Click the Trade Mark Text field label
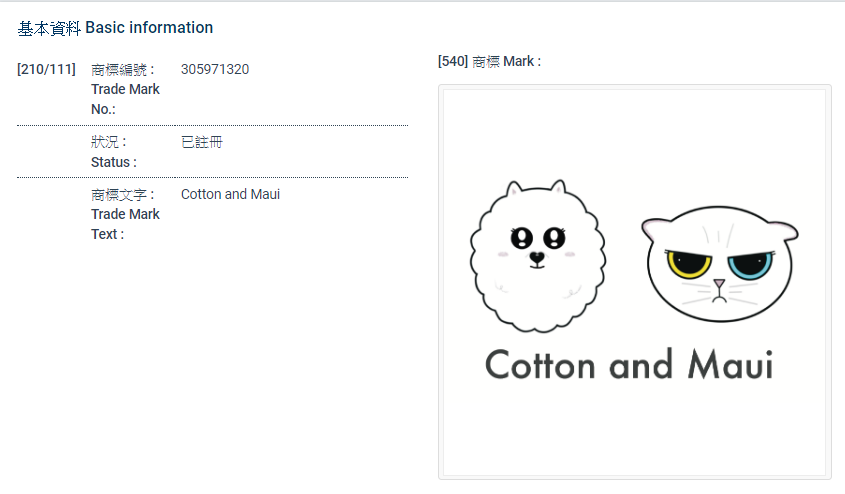This screenshot has height=494, width=845. click(x=125, y=214)
